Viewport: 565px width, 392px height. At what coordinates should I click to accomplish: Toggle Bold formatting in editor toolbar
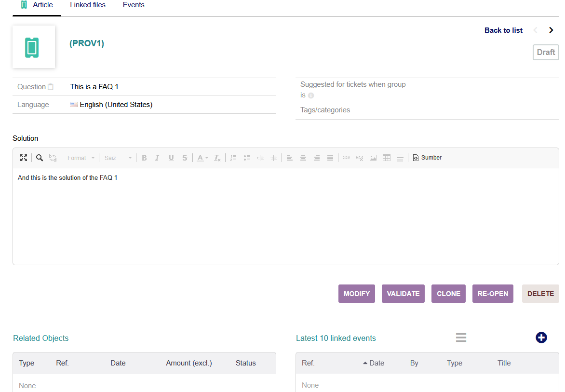(x=144, y=158)
